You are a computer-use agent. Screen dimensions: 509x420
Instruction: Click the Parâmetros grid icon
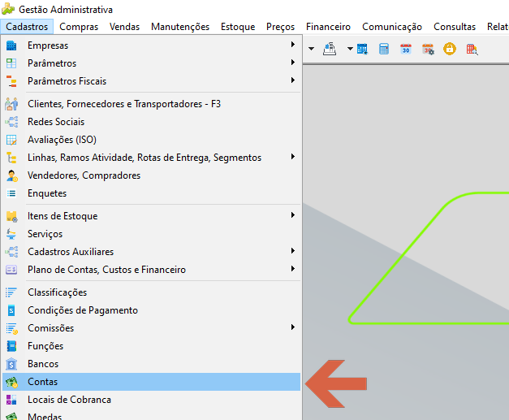click(11, 63)
